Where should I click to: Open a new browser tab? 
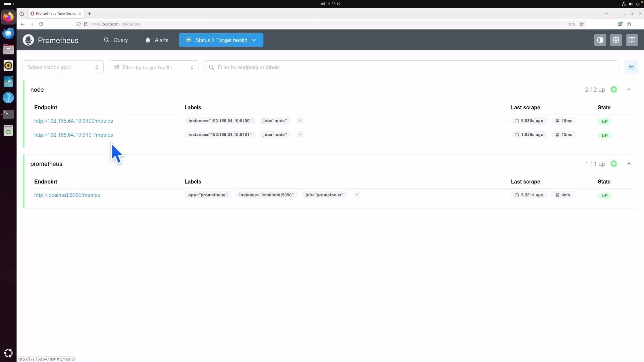pos(89,14)
